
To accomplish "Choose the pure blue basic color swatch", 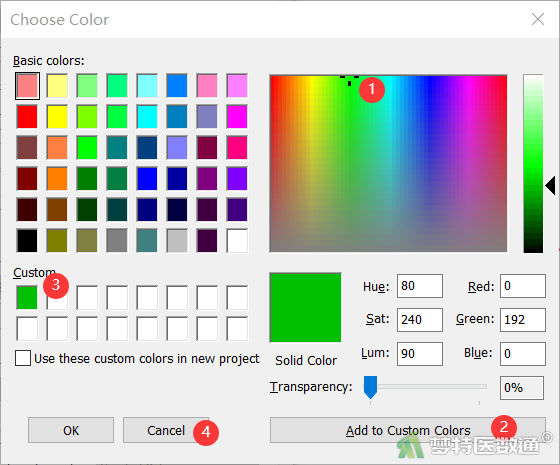I will (x=147, y=179).
